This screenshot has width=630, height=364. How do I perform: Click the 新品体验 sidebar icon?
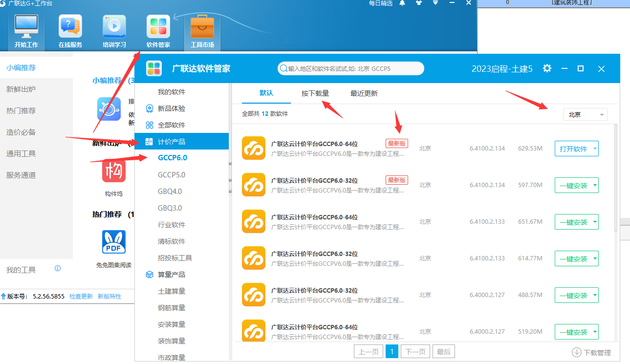[150, 108]
